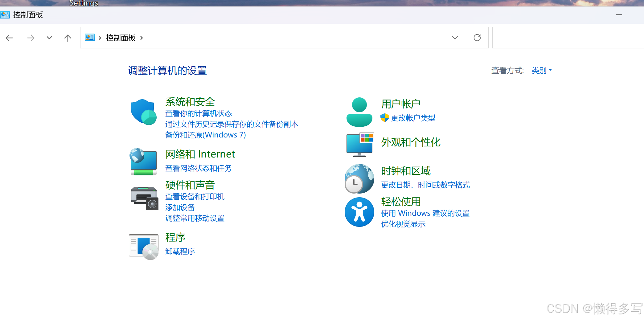Click 更改日期、时间或数字格式 link

pos(425,185)
